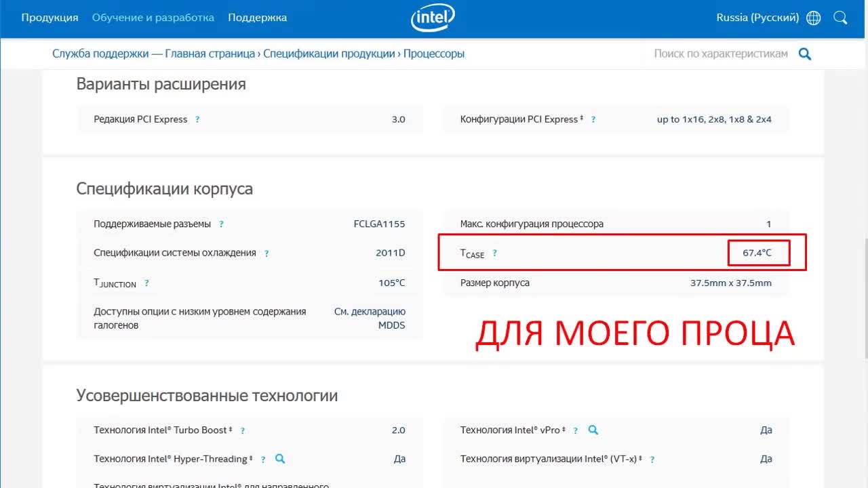
Task: Open the Обучение и разработка menu
Action: [153, 18]
